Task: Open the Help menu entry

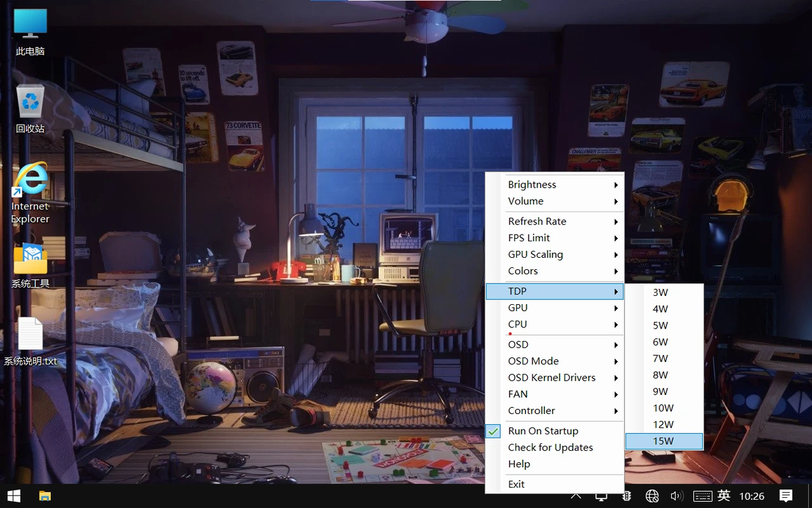Action: pos(555,464)
